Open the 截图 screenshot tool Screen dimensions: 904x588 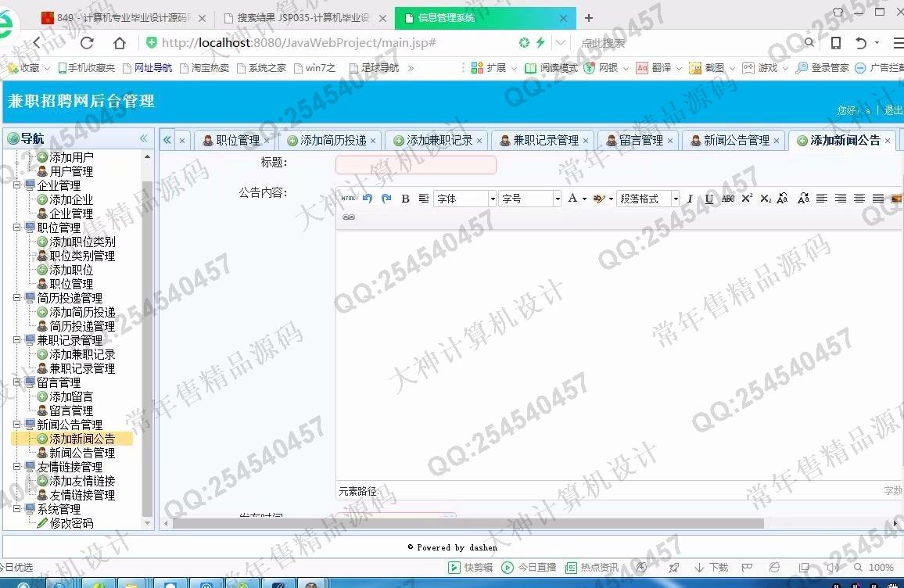click(x=708, y=68)
